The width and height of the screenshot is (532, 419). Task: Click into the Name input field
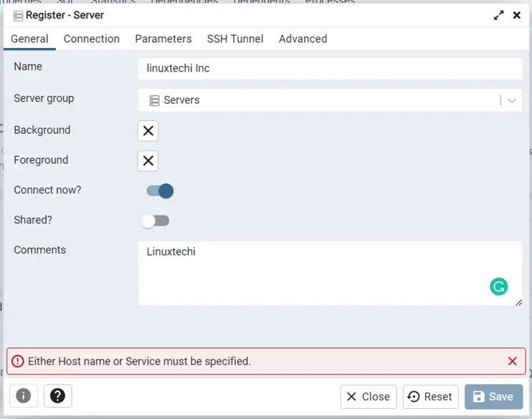click(x=330, y=69)
